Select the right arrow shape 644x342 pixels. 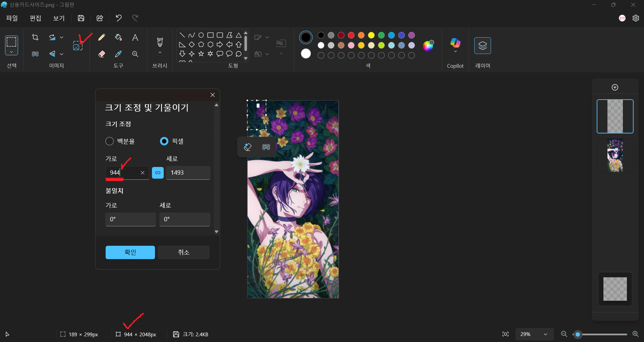[x=220, y=44]
